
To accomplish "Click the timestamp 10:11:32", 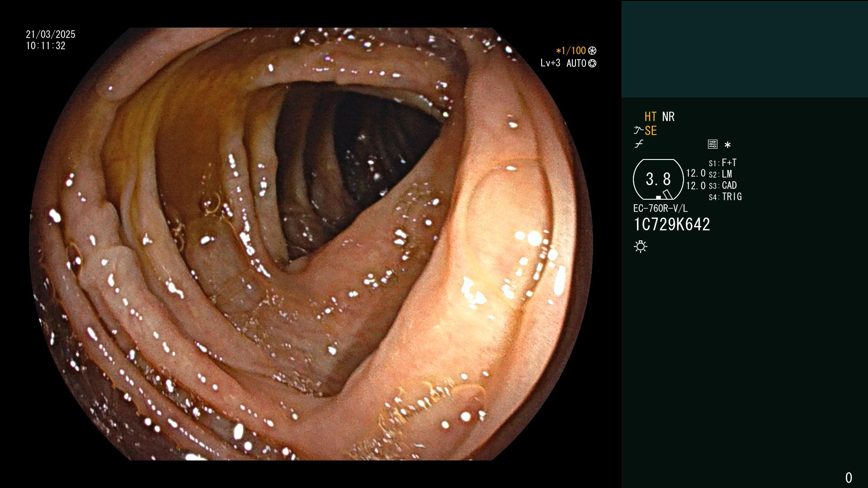I will click(46, 46).
